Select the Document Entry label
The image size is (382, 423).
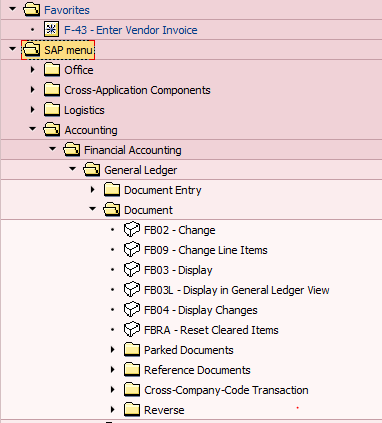163,190
